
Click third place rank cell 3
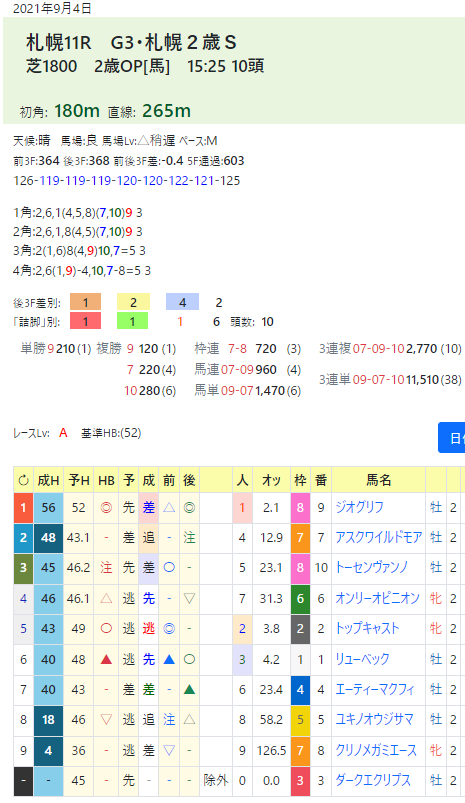(23, 568)
